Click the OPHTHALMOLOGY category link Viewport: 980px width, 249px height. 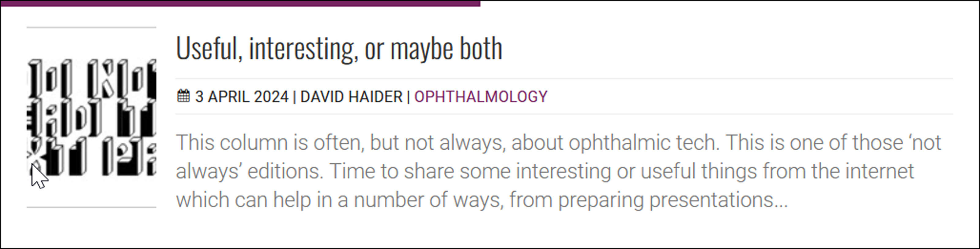(x=481, y=97)
